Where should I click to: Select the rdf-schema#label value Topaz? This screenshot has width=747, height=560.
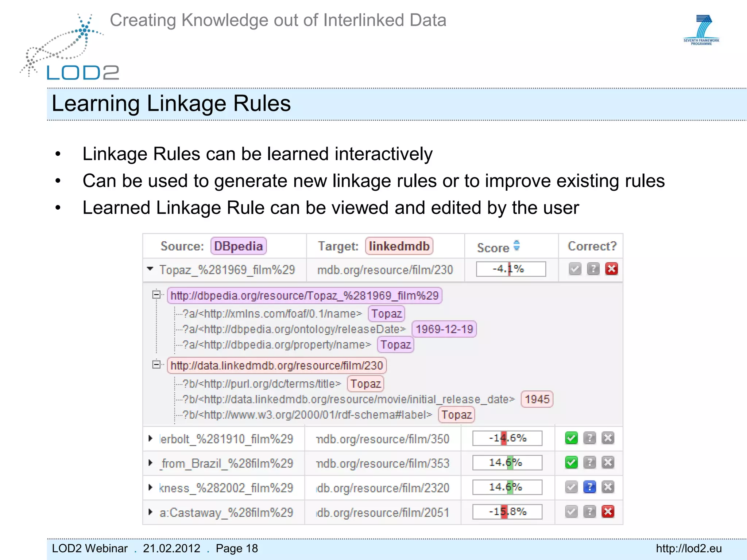457,415
